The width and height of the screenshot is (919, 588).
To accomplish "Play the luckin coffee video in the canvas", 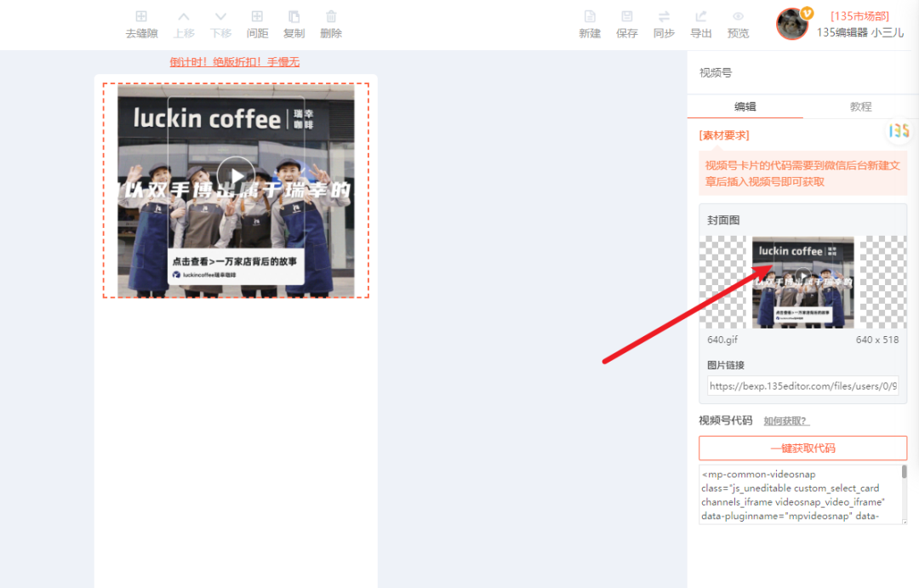I will (236, 176).
